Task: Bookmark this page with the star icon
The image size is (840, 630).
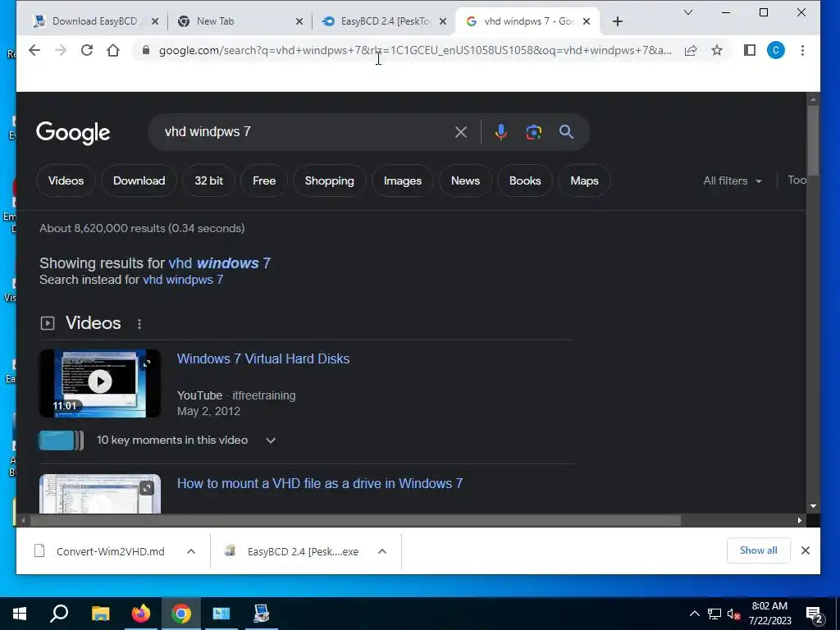Action: (717, 50)
